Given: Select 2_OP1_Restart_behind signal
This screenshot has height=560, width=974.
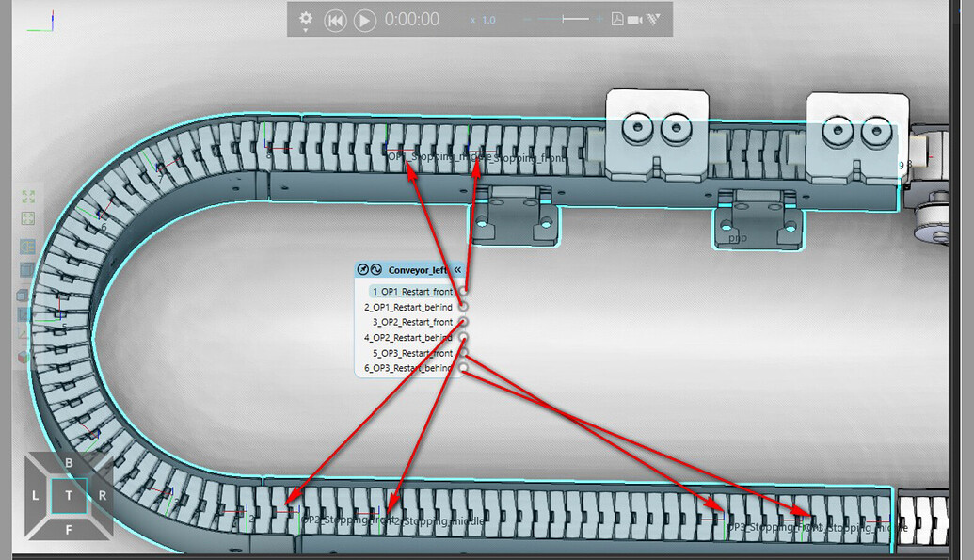Looking at the screenshot, I should 408,307.
